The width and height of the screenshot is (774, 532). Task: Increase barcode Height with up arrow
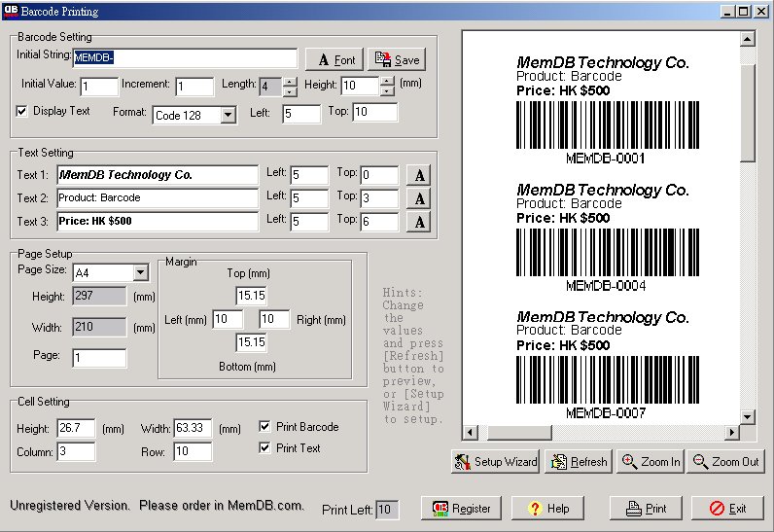click(x=388, y=81)
